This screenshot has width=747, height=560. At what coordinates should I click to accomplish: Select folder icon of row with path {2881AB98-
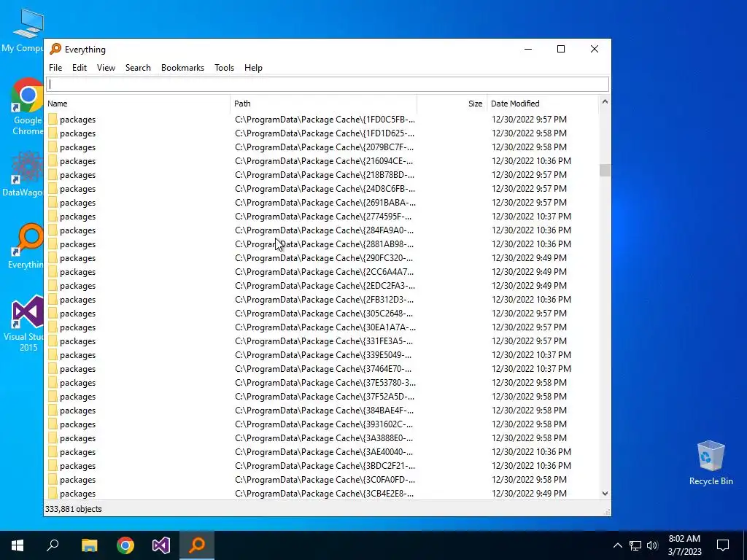53,244
